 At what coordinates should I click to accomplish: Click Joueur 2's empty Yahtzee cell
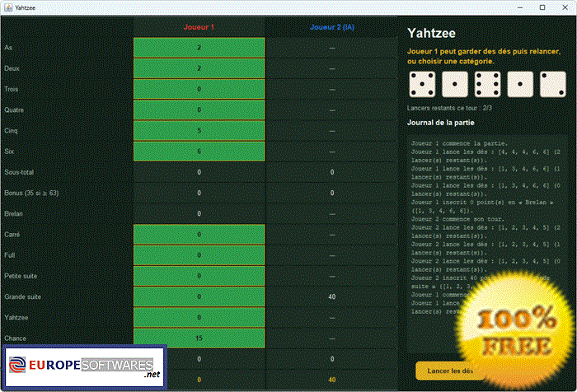332,317
